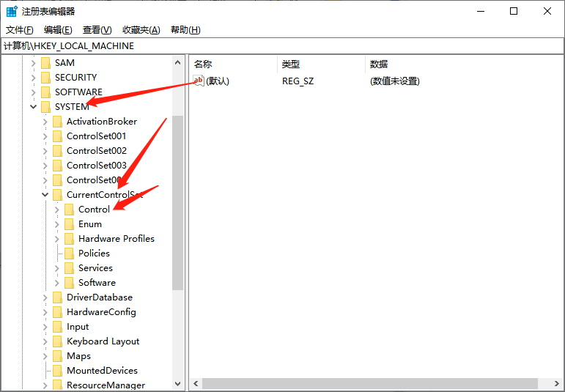The height and width of the screenshot is (392, 565).
Task: Click the Keyboard Layout folder icon
Action: click(57, 341)
